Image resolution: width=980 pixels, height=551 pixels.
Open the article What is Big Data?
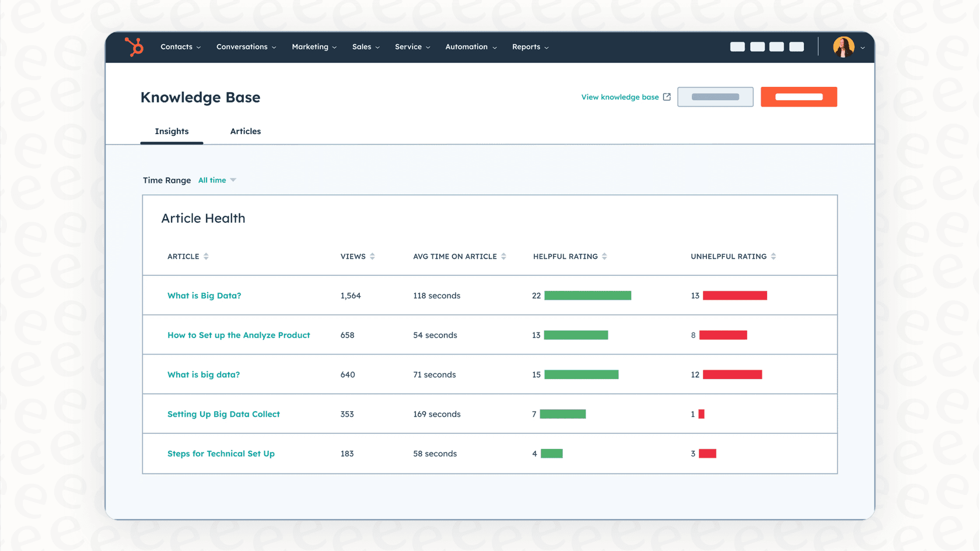click(204, 296)
